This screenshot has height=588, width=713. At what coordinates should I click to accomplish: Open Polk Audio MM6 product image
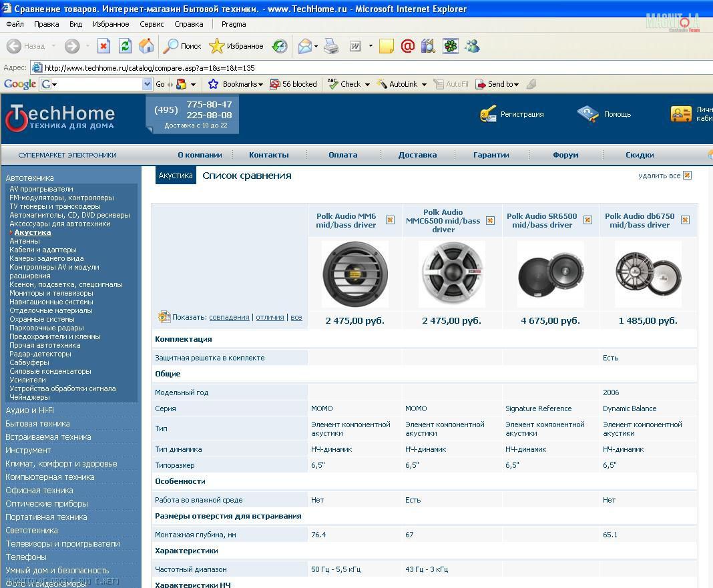[355, 274]
